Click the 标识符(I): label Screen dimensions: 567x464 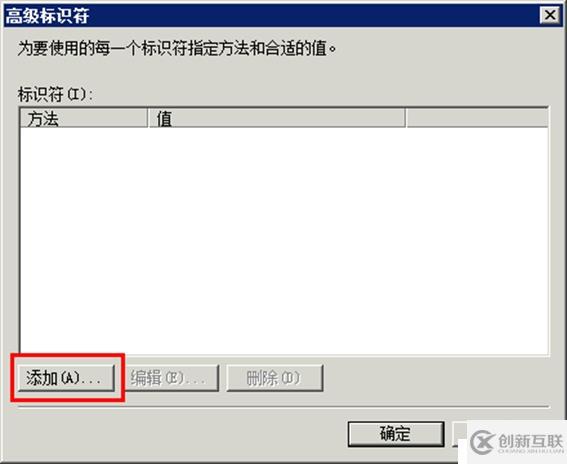(x=55, y=95)
